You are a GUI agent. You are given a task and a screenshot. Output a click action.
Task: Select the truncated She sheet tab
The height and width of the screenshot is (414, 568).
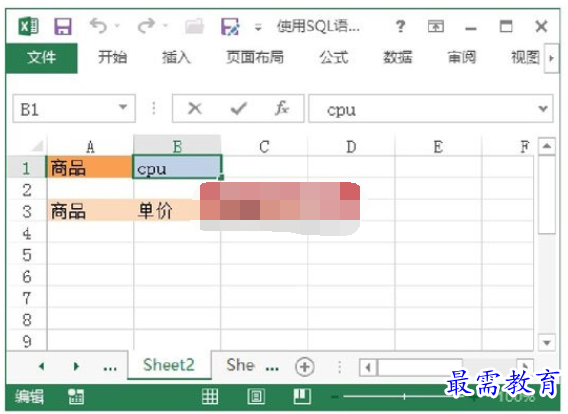[241, 365]
